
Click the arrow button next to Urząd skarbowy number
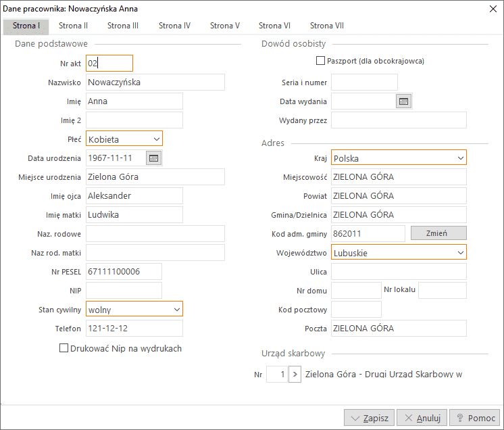[x=295, y=374]
